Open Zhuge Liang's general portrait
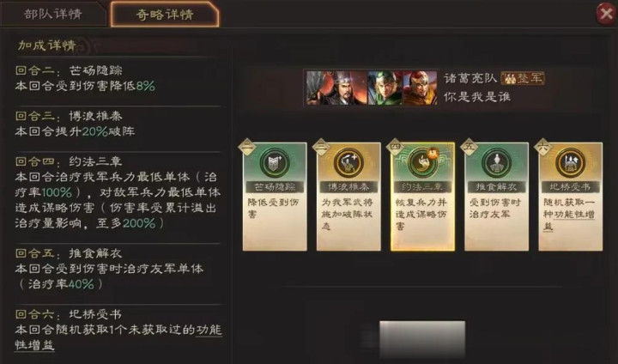 pyautogui.click(x=337, y=88)
